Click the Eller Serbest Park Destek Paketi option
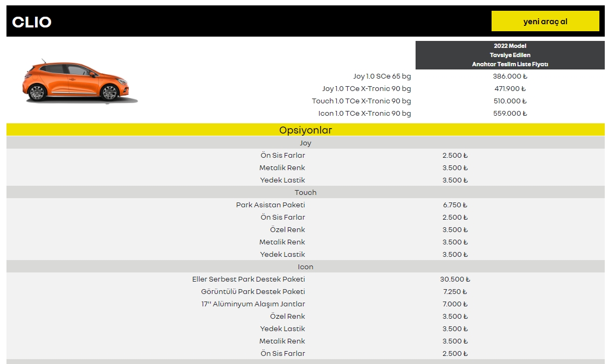The image size is (608, 364). pyautogui.click(x=248, y=279)
